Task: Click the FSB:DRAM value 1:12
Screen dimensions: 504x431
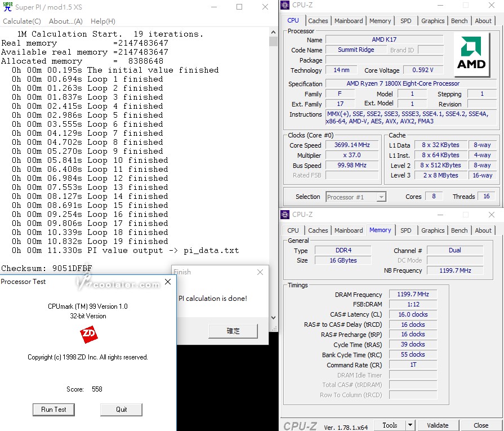Action: [413, 304]
